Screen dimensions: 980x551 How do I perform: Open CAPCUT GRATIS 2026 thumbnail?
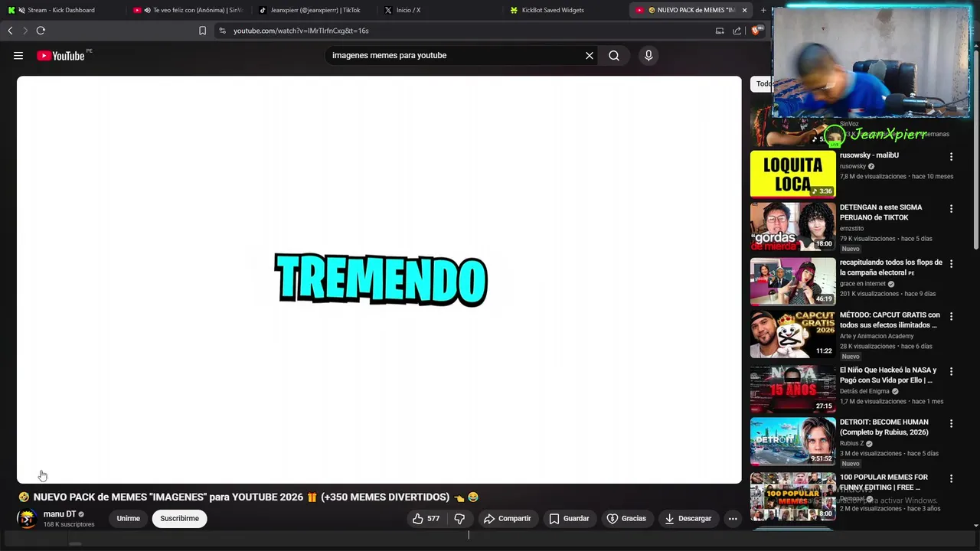coord(792,334)
